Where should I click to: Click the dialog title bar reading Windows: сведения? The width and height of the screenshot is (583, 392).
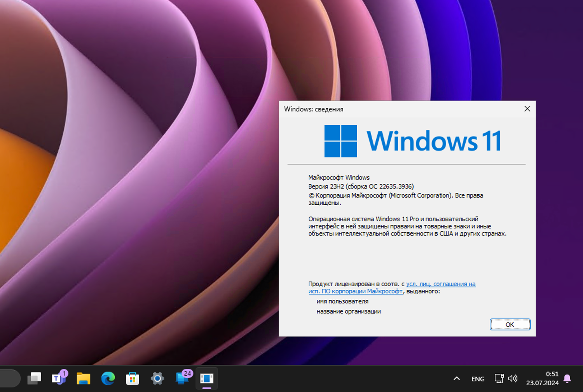(x=313, y=109)
